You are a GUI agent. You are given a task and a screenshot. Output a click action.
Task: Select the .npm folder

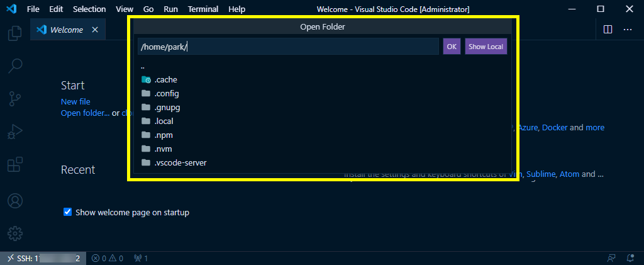pyautogui.click(x=323, y=135)
